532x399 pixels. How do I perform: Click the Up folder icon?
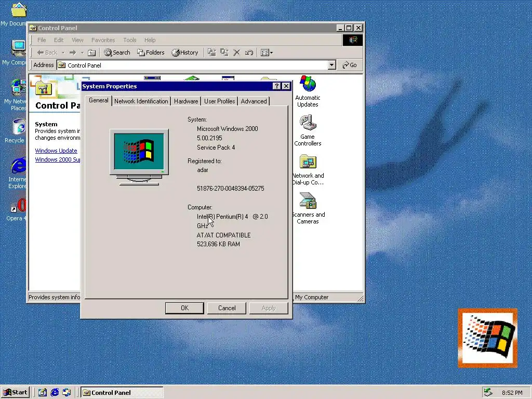(91, 52)
